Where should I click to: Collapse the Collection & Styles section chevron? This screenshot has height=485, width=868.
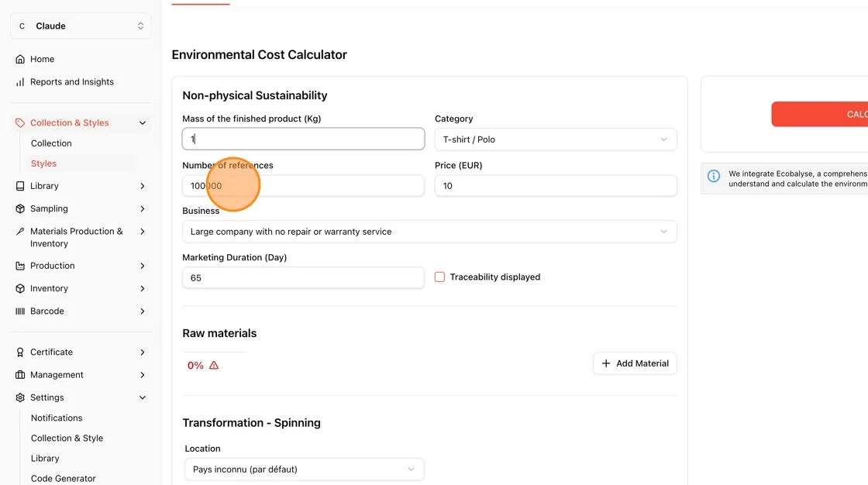[x=143, y=123]
